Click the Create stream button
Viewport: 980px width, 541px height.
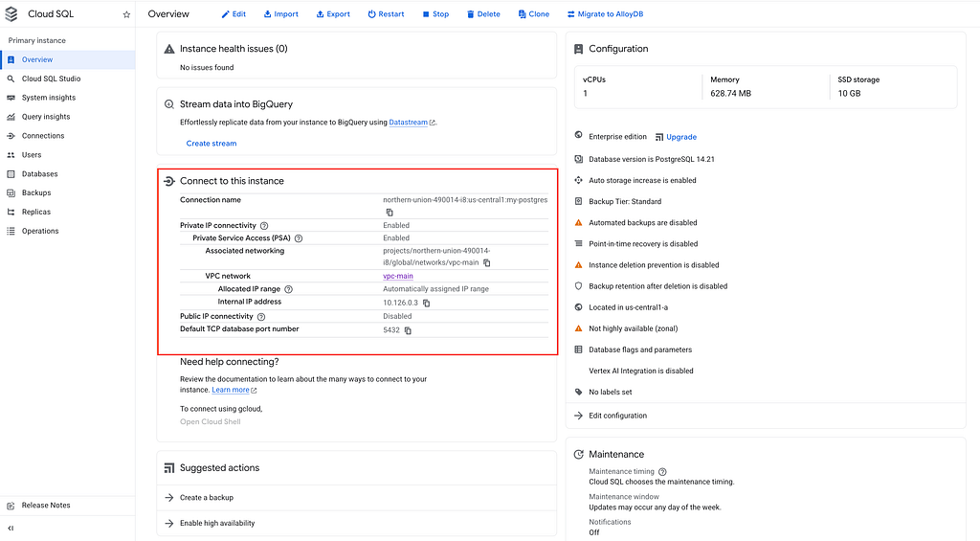coord(212,144)
